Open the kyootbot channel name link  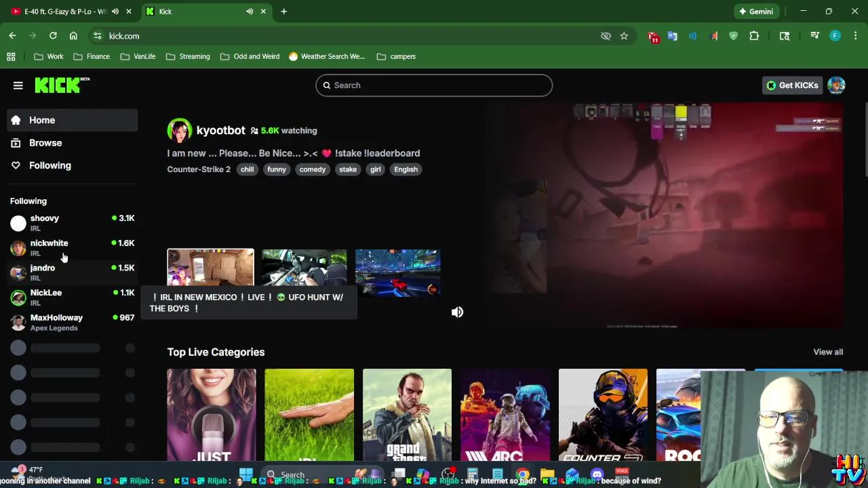tap(220, 130)
